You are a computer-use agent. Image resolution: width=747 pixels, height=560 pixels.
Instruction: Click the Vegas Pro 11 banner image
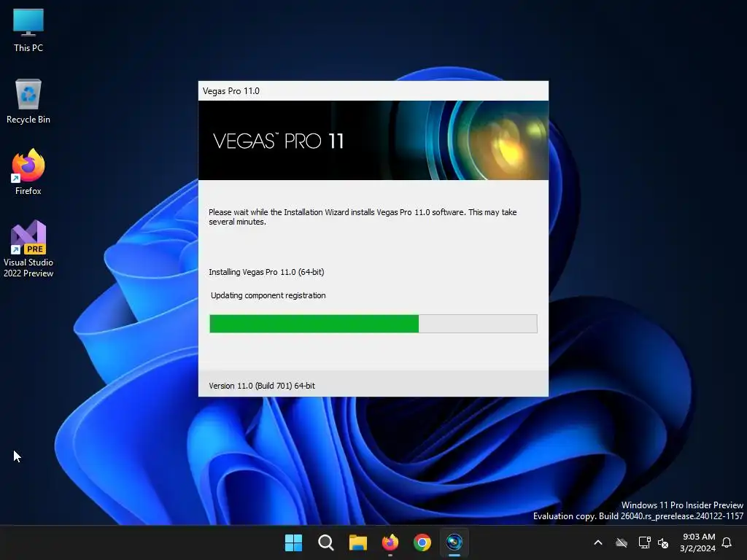click(x=373, y=141)
